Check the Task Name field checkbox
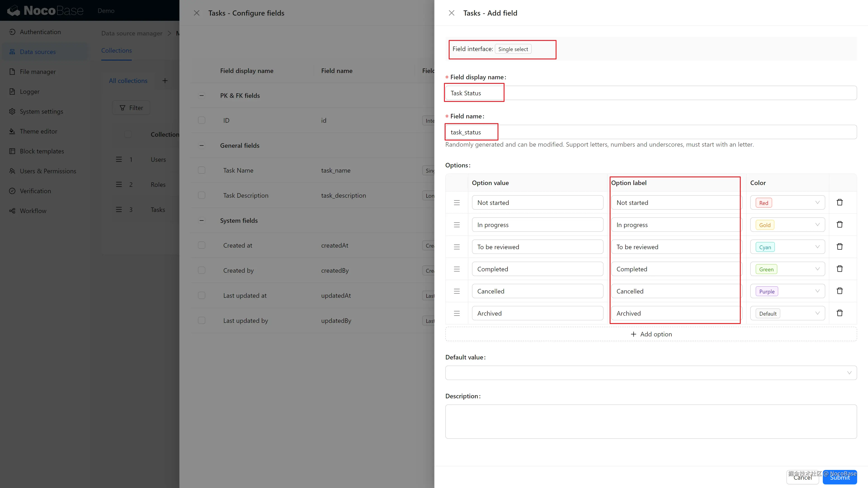Screen dimensions: 868x488 [201, 170]
